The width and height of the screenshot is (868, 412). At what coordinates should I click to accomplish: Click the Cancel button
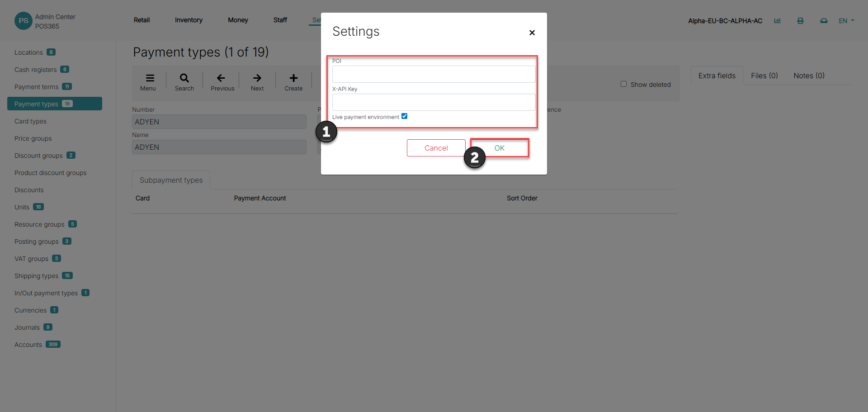pos(436,148)
